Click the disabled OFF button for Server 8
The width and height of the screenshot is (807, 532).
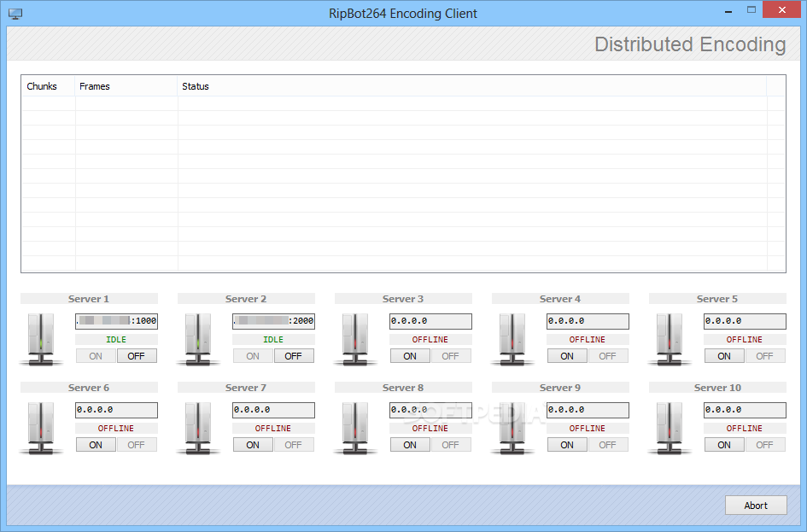(450, 445)
